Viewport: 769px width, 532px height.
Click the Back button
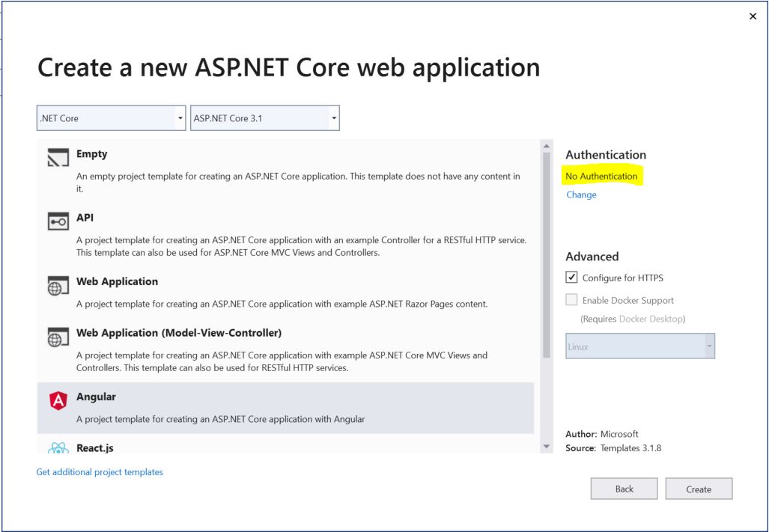click(624, 489)
